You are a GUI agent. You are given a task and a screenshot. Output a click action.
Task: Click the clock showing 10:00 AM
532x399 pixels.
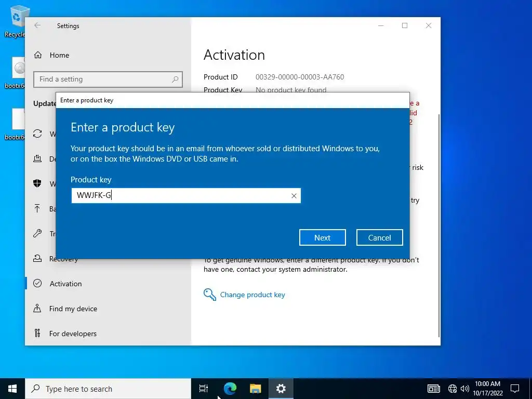coord(487,384)
